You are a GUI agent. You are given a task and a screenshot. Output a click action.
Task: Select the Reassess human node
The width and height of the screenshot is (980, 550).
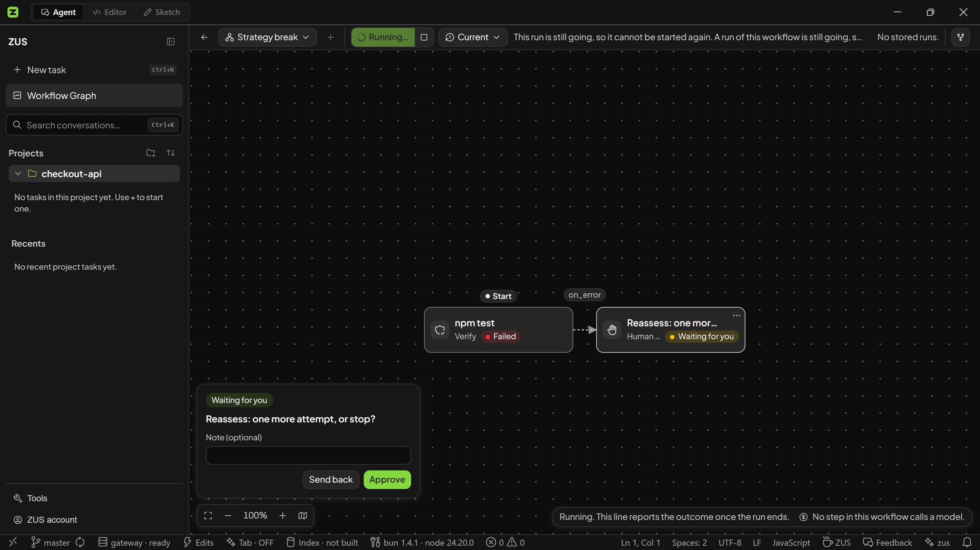tap(670, 330)
